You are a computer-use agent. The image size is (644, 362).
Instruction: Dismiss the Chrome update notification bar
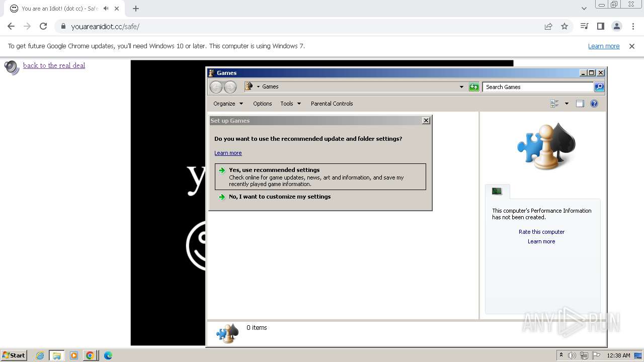[632, 46]
